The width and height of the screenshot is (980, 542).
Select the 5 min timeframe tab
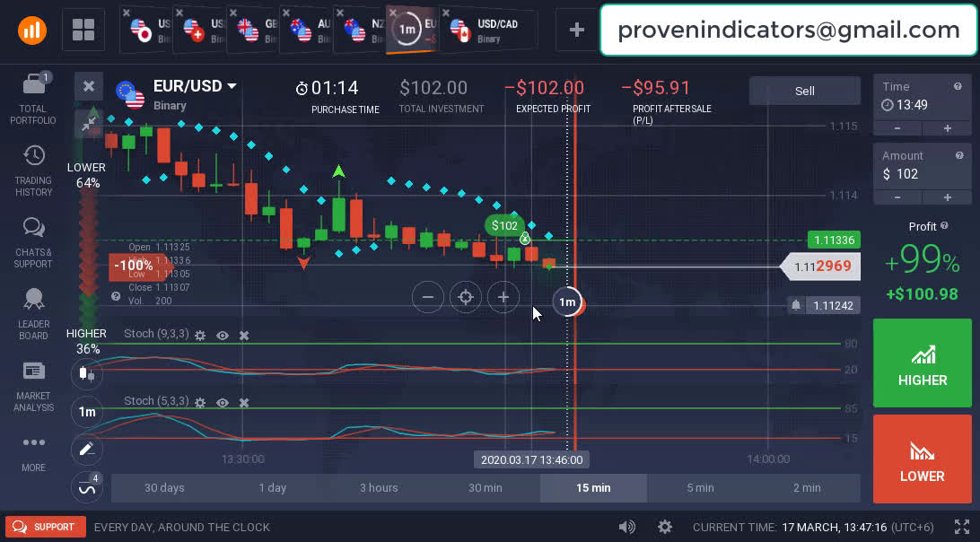click(x=700, y=487)
